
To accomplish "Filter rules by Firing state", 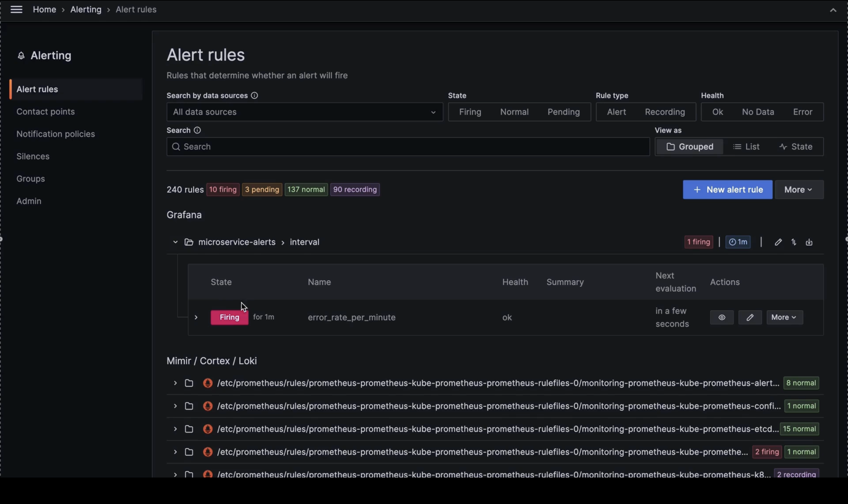I will pyautogui.click(x=470, y=112).
